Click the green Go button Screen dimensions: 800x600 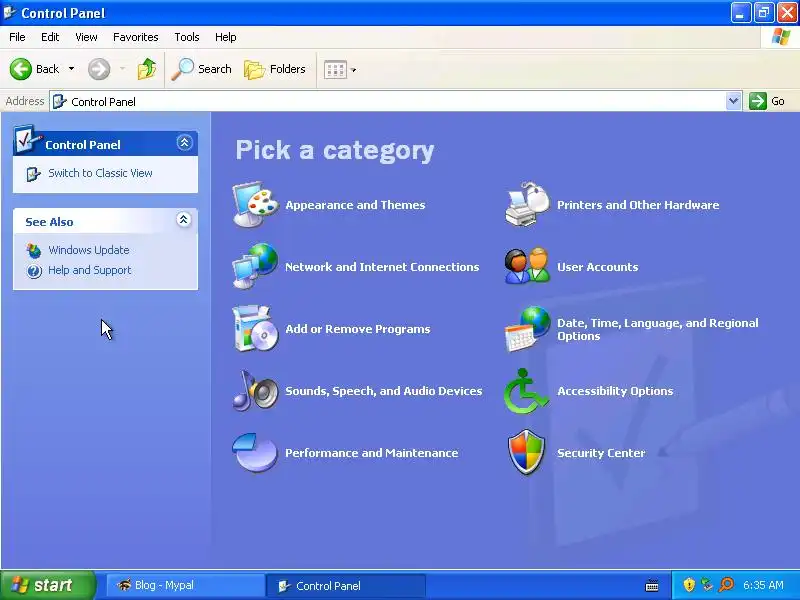[x=767, y=101]
